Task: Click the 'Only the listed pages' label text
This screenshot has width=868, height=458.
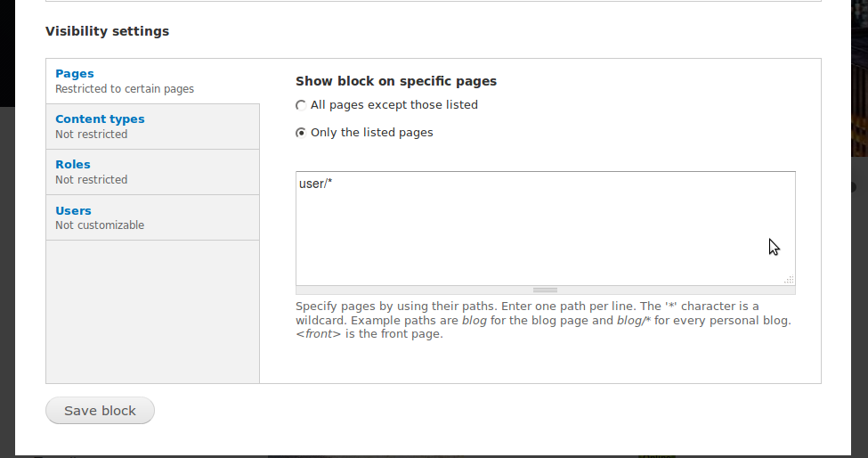Action: tap(372, 133)
